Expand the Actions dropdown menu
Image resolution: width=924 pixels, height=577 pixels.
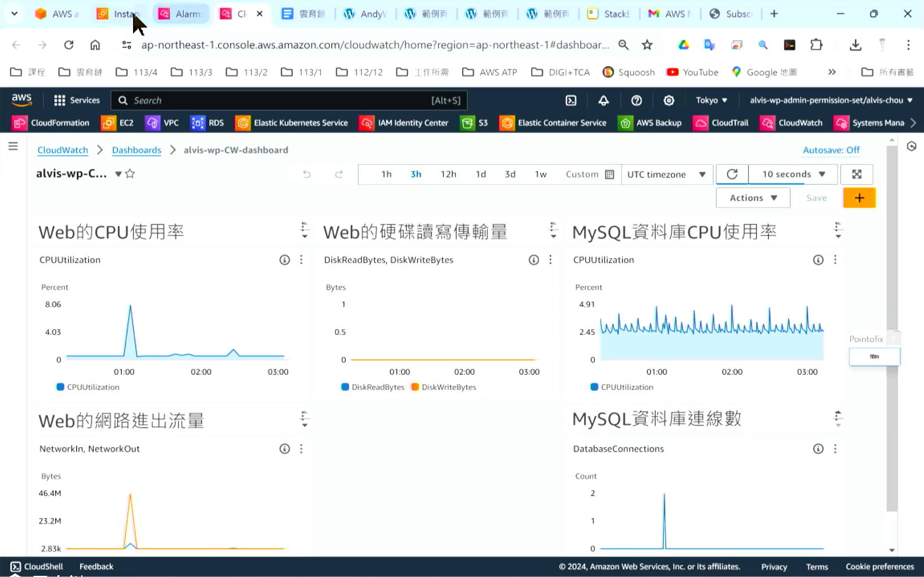point(752,198)
